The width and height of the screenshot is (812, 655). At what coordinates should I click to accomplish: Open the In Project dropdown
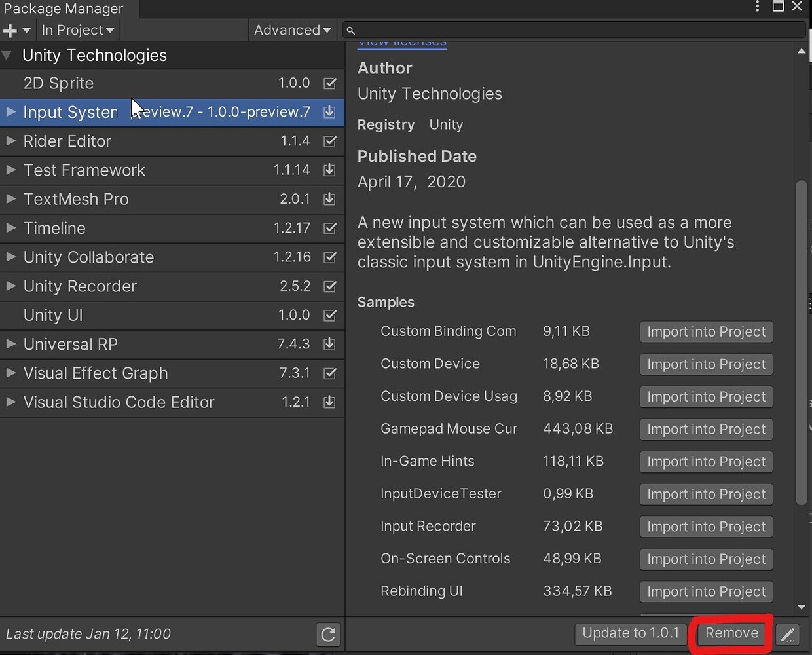coord(77,29)
